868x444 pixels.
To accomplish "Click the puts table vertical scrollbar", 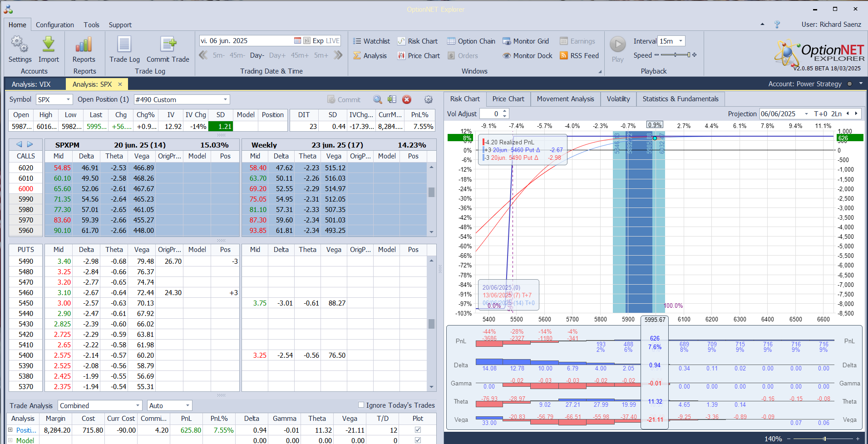I will (x=431, y=323).
